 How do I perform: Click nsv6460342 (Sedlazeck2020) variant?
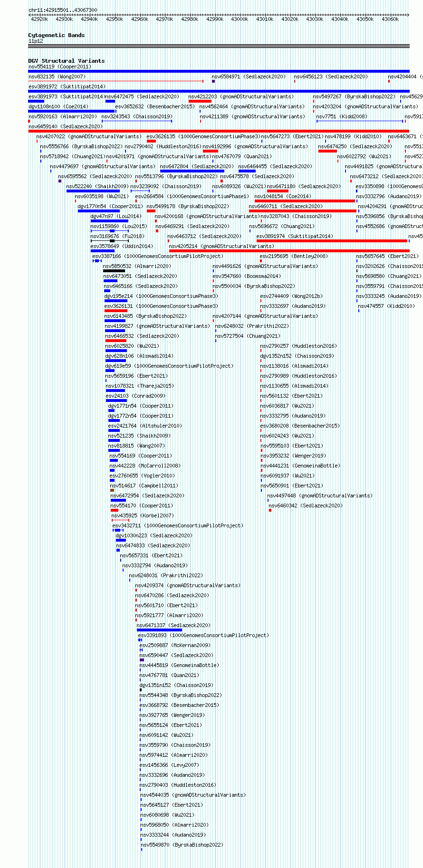coord(305,506)
